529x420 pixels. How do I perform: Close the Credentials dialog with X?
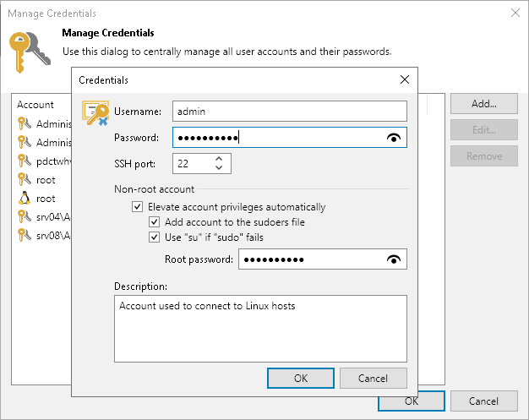(404, 80)
